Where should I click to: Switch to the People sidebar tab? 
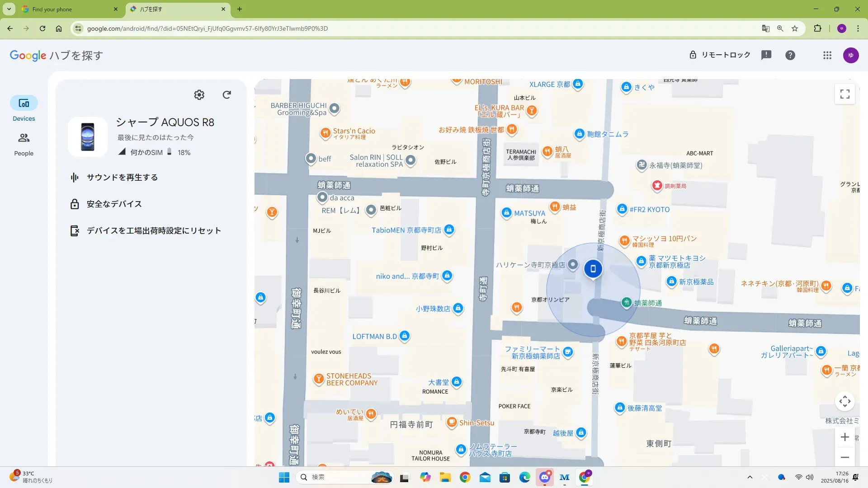(24, 144)
